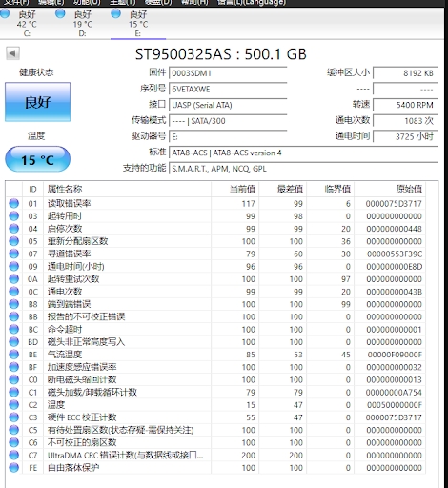Click the raw value 00000000E8D
The image size is (448, 488).
click(x=395, y=266)
